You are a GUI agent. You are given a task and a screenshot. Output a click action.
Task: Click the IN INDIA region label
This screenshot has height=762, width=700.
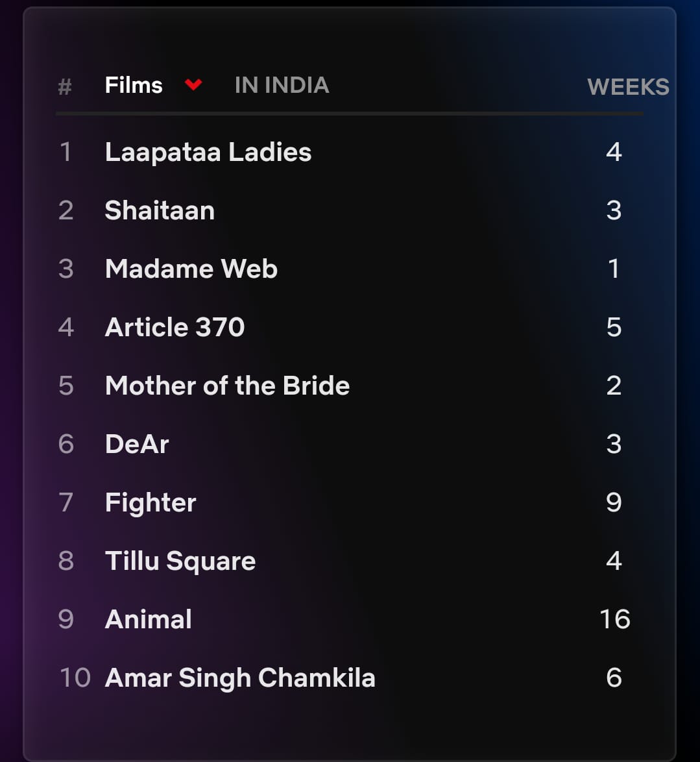[282, 84]
